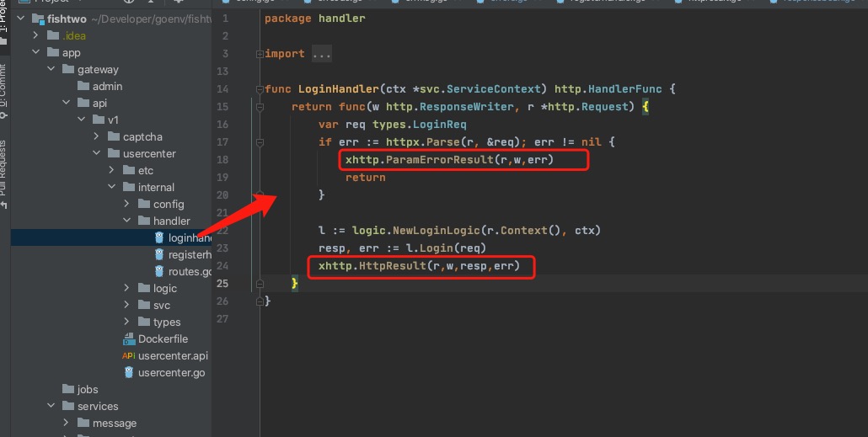This screenshot has width=868, height=437.
Task: Open the Commit tool window tab
Action: coord(3,91)
